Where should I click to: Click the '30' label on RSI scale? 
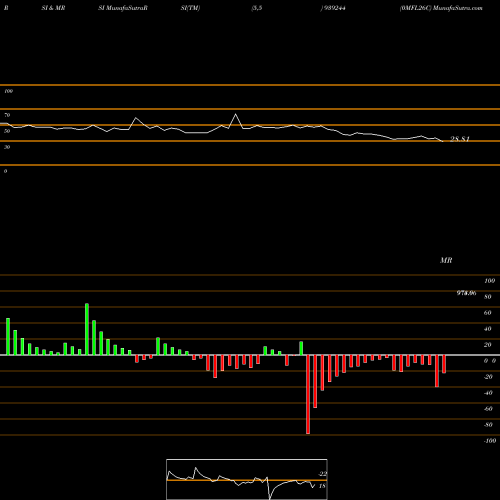pos(7,147)
